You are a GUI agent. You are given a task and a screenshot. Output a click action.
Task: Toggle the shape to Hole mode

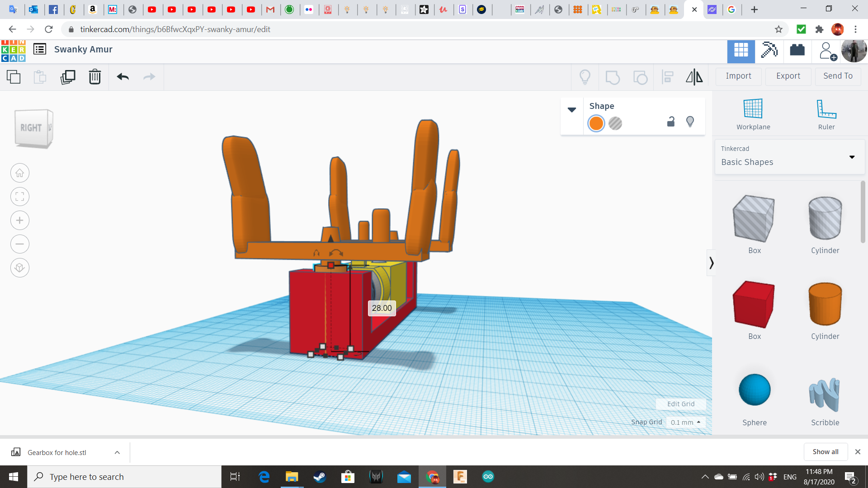pyautogui.click(x=615, y=123)
